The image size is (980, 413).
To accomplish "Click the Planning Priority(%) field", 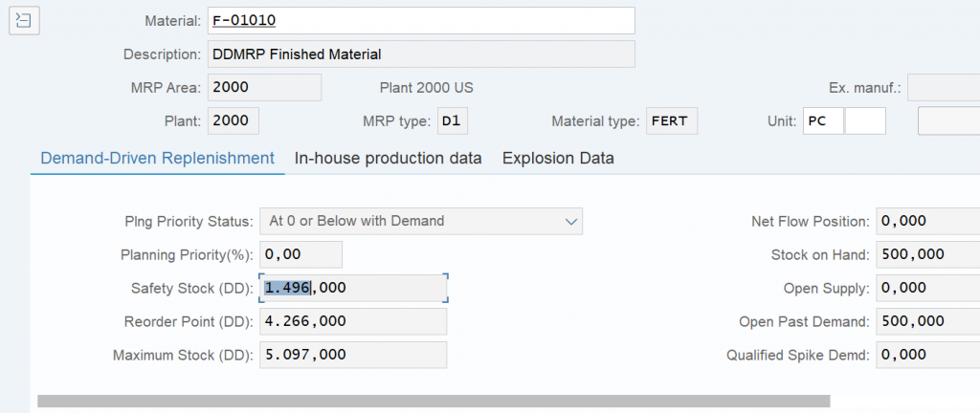I will [301, 254].
